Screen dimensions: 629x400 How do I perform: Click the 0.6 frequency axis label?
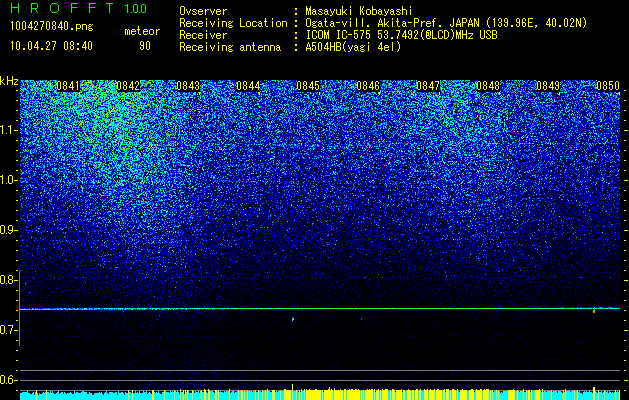point(8,380)
